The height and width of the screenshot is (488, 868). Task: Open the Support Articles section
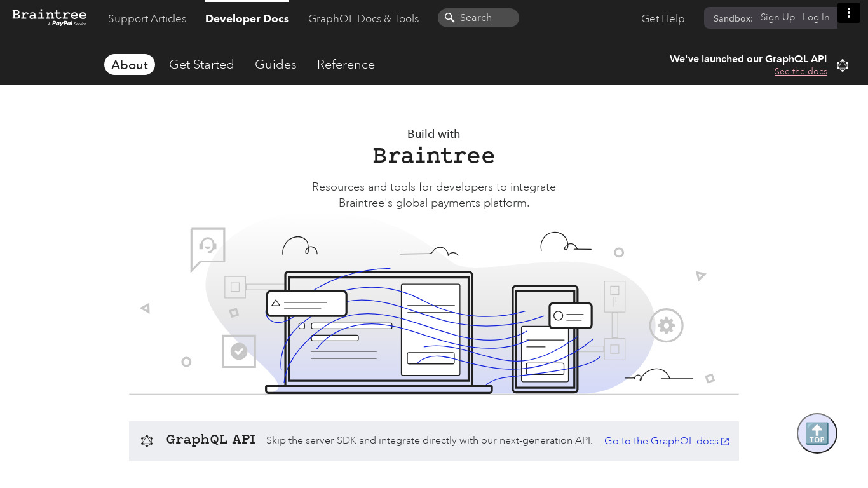pos(147,18)
